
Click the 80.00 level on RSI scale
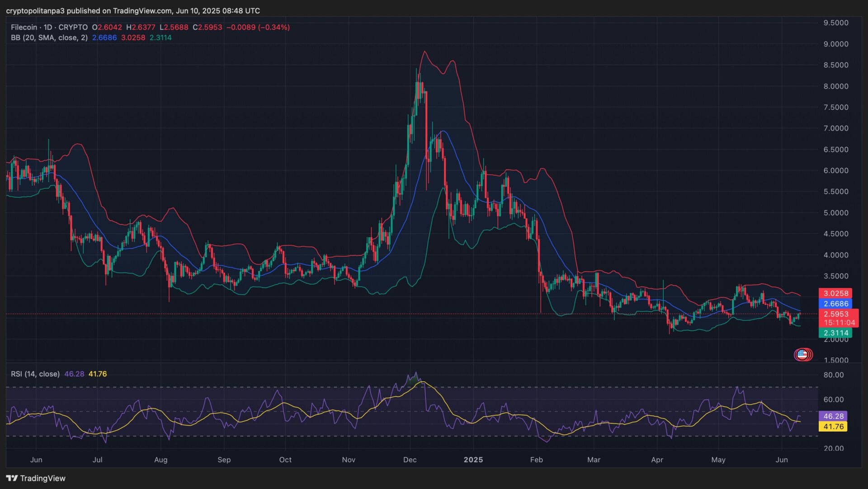[x=833, y=375]
